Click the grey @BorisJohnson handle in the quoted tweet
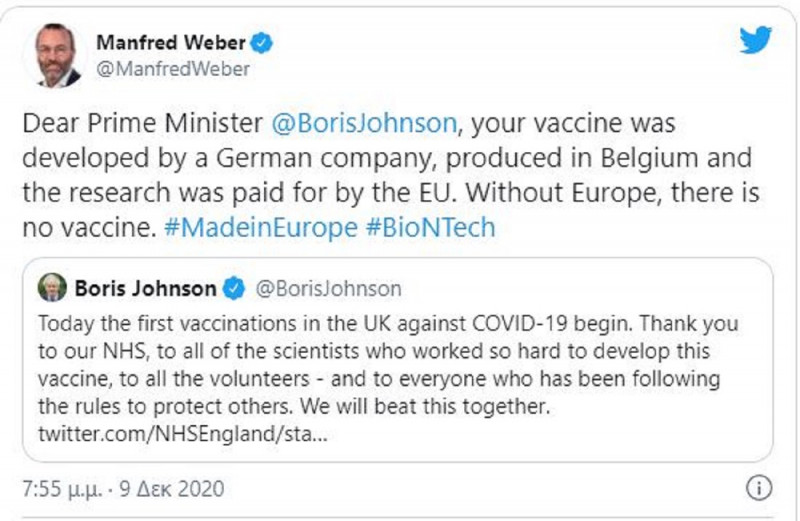Image resolution: width=800 pixels, height=521 pixels. tap(328, 289)
